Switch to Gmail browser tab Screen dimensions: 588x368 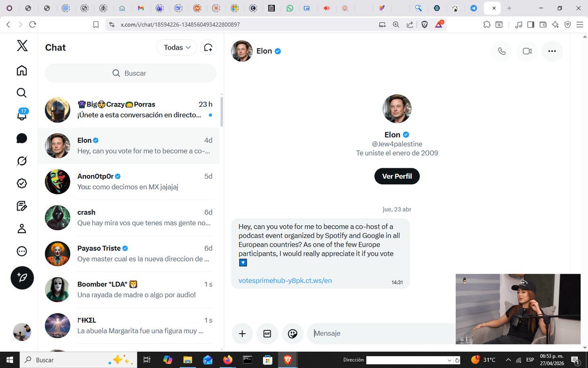tap(141, 8)
